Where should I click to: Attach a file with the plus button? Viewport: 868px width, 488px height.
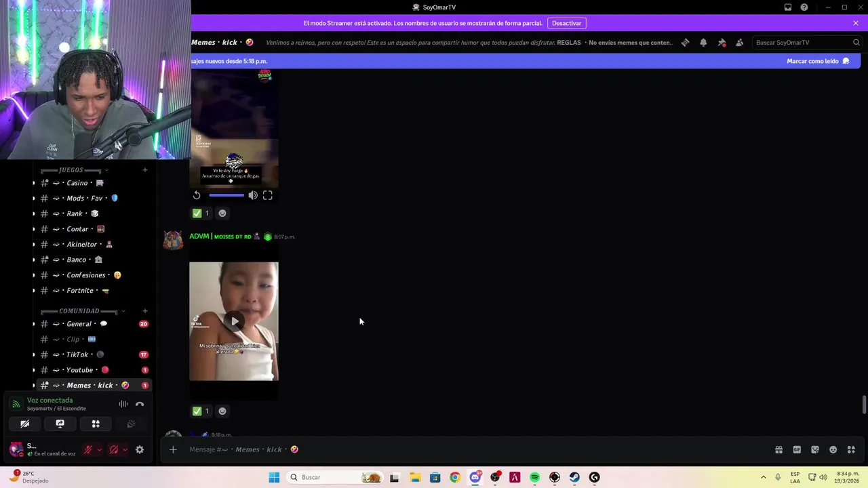pyautogui.click(x=173, y=449)
